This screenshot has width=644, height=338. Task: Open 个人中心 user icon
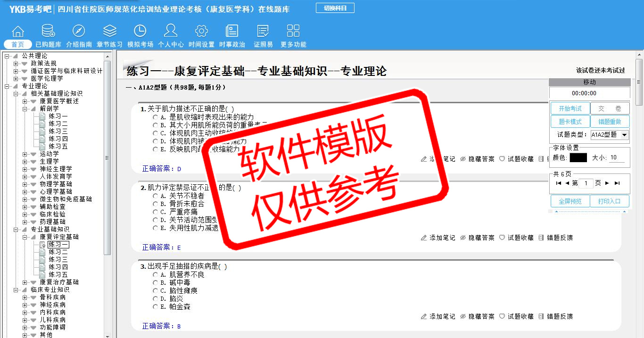(171, 31)
